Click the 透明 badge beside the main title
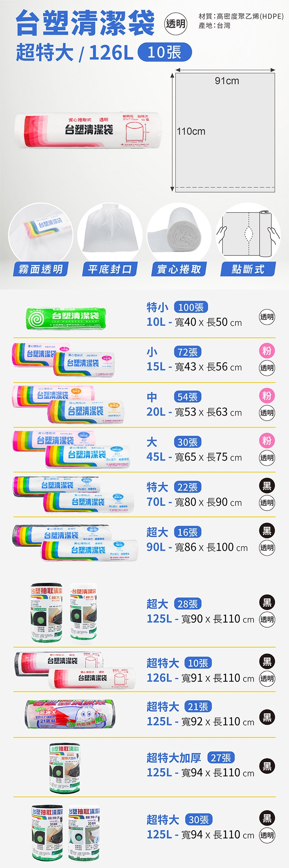The height and width of the screenshot is (868, 289). pyautogui.click(x=175, y=24)
